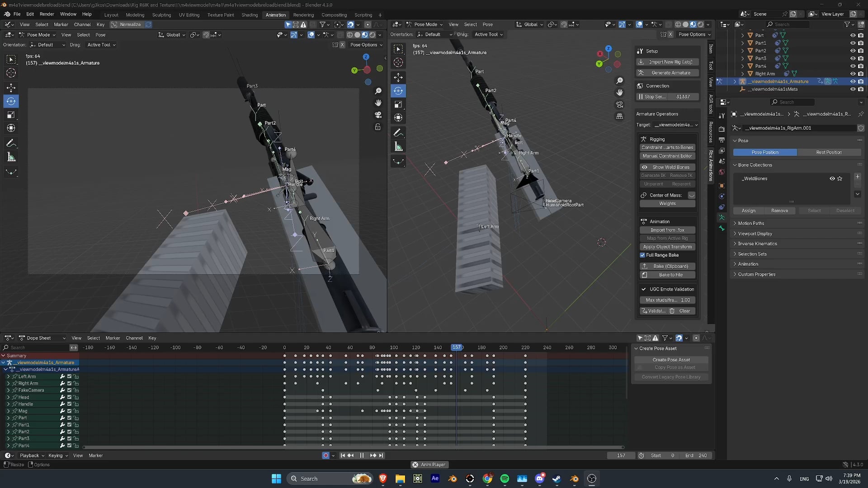The width and height of the screenshot is (868, 488).
Task: Open Spotify from the taskbar
Action: pos(505,479)
